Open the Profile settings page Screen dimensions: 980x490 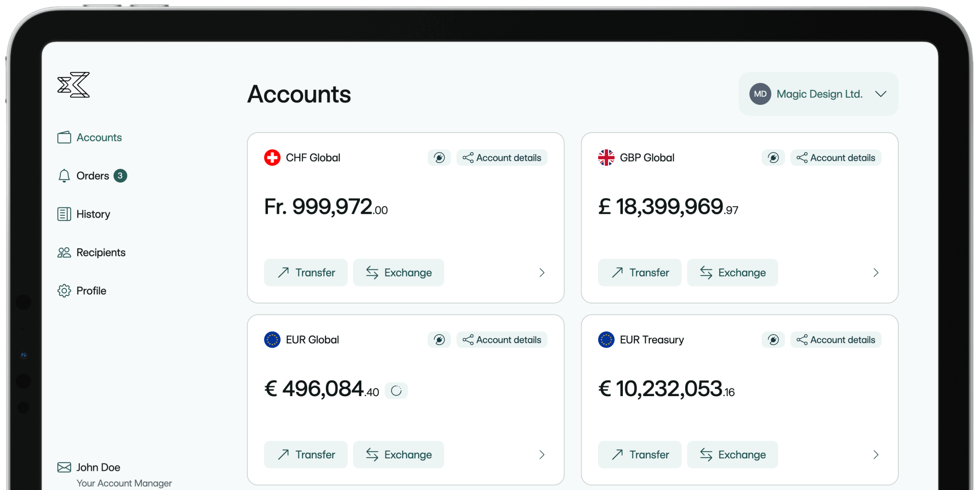coord(91,291)
